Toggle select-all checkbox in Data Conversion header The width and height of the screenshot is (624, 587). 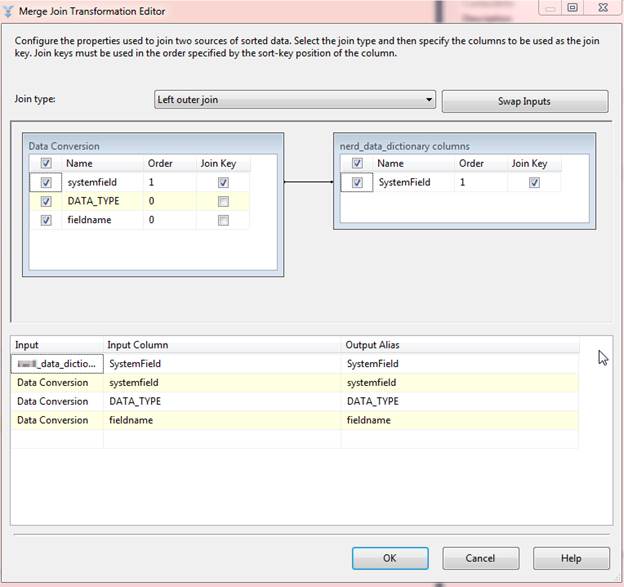coord(47,164)
